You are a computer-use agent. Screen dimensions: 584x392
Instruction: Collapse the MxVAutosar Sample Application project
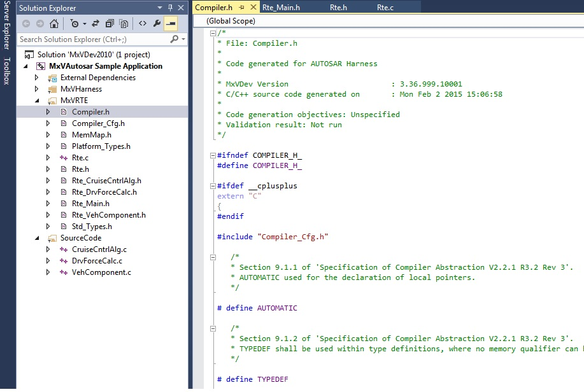(x=25, y=66)
